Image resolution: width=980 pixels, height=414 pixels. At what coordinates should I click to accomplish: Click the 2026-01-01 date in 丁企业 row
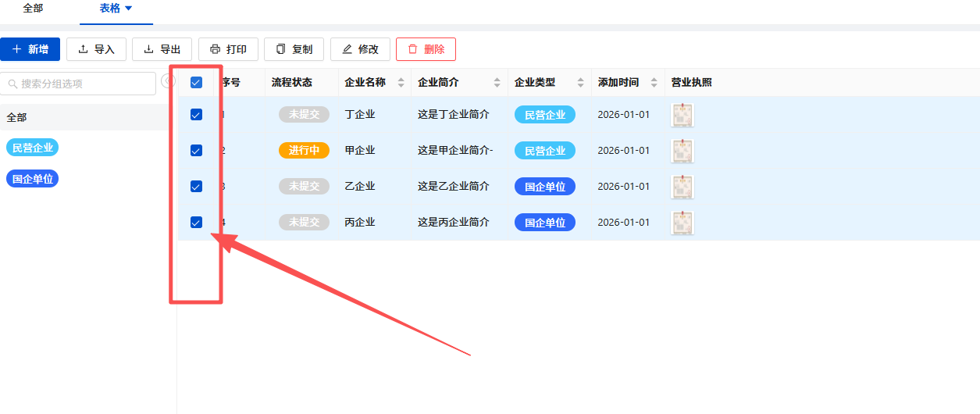pyautogui.click(x=624, y=115)
